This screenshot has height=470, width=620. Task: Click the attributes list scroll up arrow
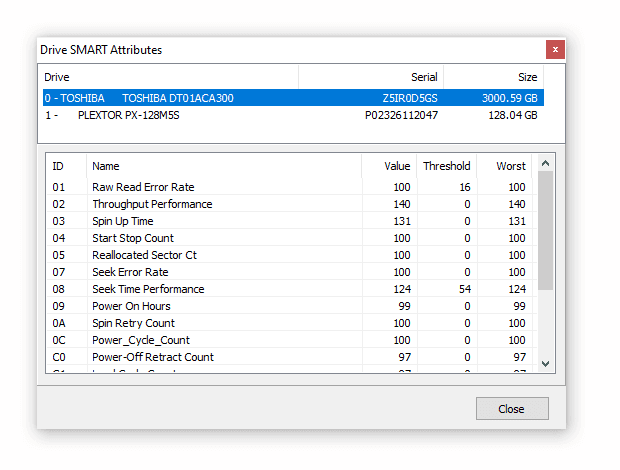click(x=546, y=163)
